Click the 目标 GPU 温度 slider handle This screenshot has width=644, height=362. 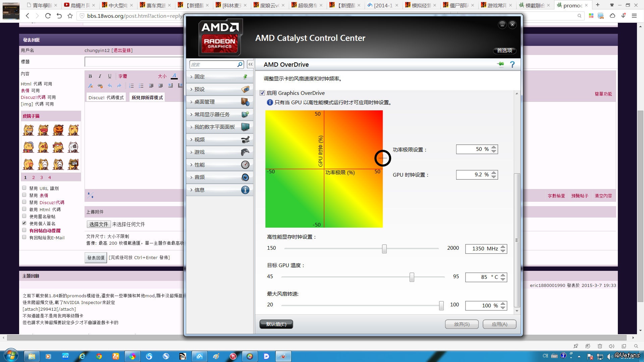(412, 277)
